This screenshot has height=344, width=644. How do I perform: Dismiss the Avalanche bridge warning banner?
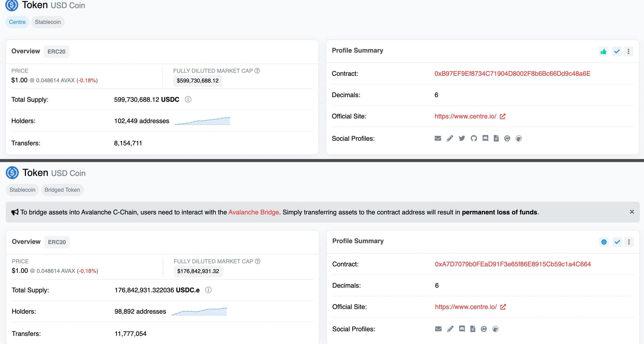(632, 212)
